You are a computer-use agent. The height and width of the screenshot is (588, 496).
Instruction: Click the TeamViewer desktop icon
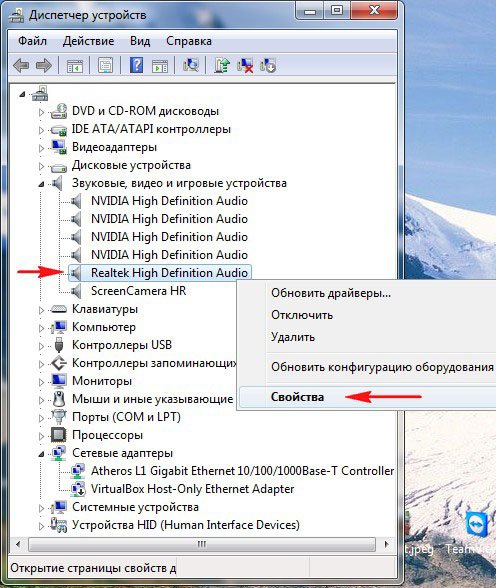[477, 523]
